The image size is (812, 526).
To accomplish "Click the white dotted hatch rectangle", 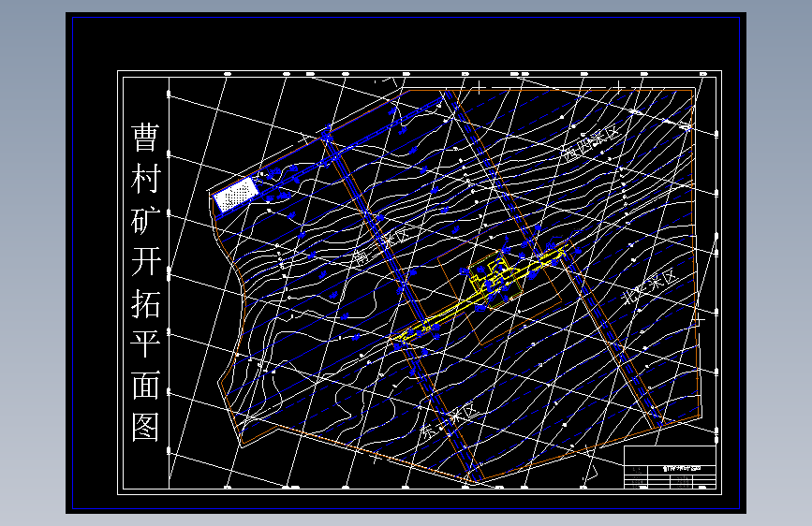I will click(236, 195).
